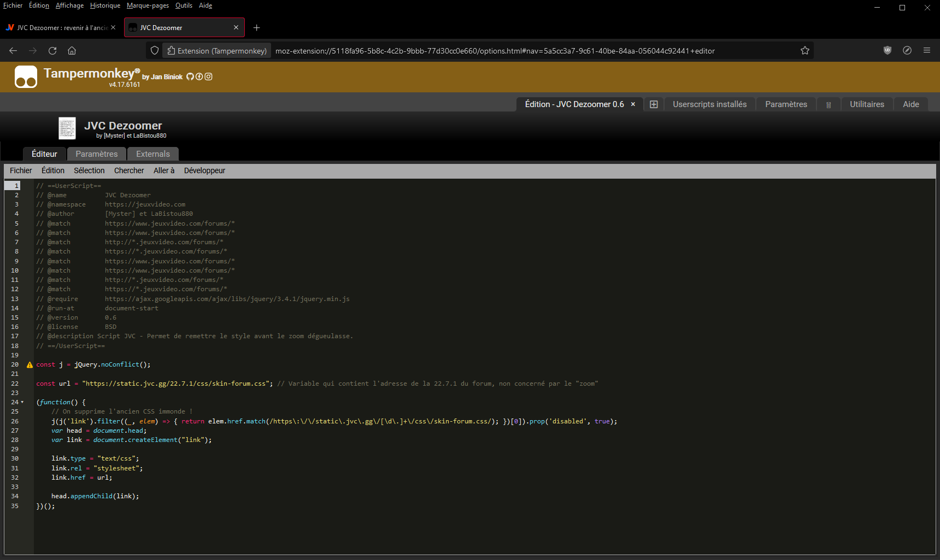Click the '// ==/UserScript==' closing line
This screenshot has width=940, height=560.
click(x=70, y=346)
